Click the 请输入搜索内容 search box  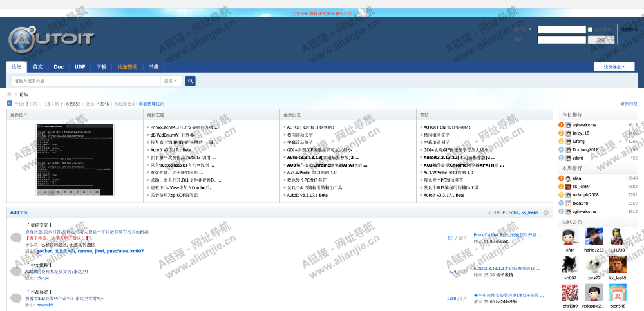[x=86, y=81]
